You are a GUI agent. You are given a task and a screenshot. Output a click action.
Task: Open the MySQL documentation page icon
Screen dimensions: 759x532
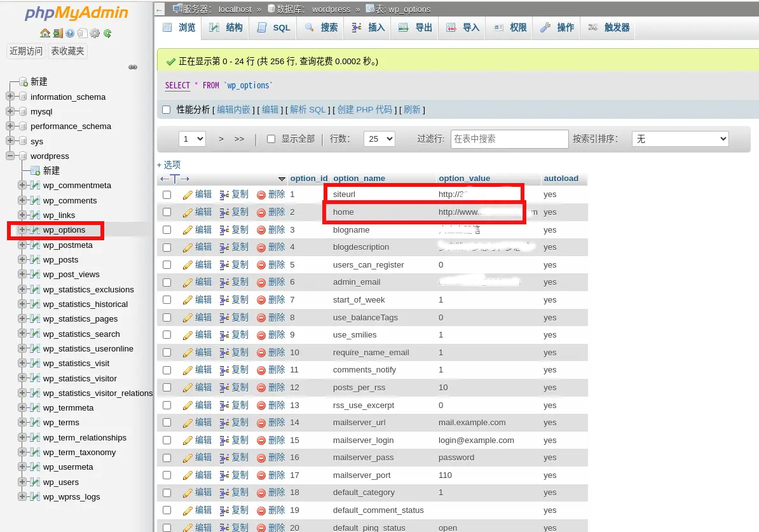[82, 34]
